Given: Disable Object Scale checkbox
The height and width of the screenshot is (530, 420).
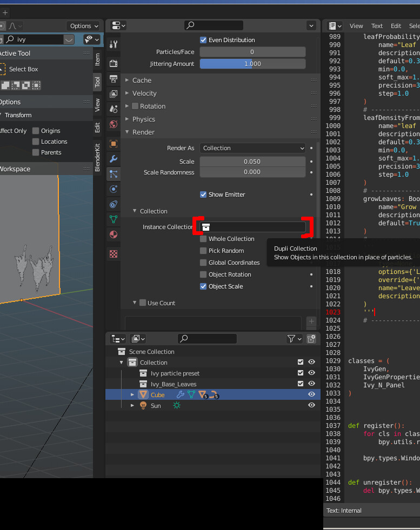Looking at the screenshot, I should tap(203, 286).
